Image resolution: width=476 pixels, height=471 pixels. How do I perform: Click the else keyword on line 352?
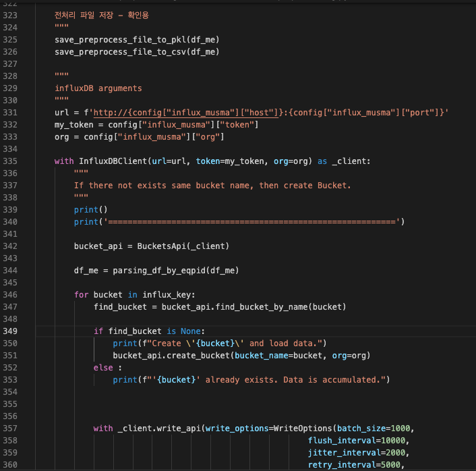pos(103,368)
